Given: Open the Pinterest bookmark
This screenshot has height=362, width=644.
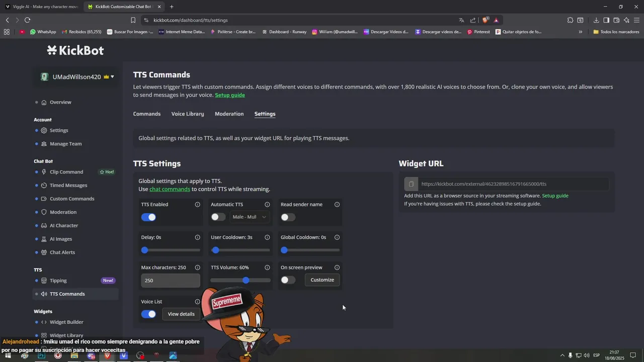Looking at the screenshot, I should [478, 32].
